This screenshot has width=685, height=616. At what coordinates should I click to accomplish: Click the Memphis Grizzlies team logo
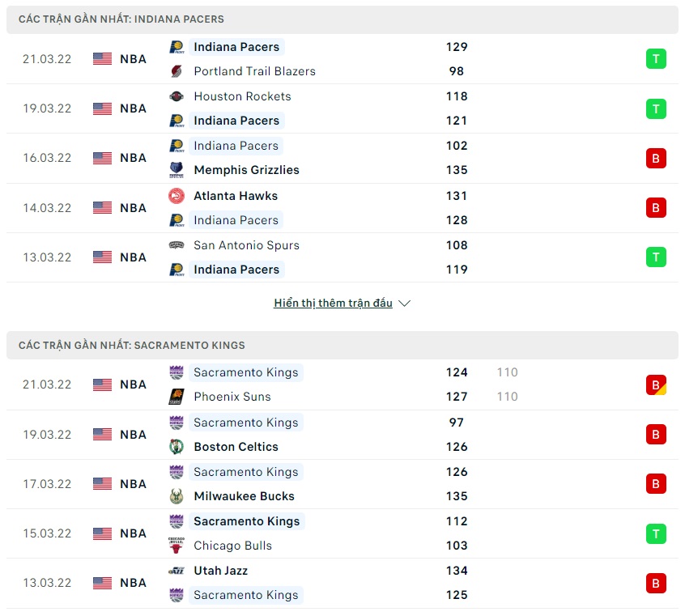pos(177,170)
